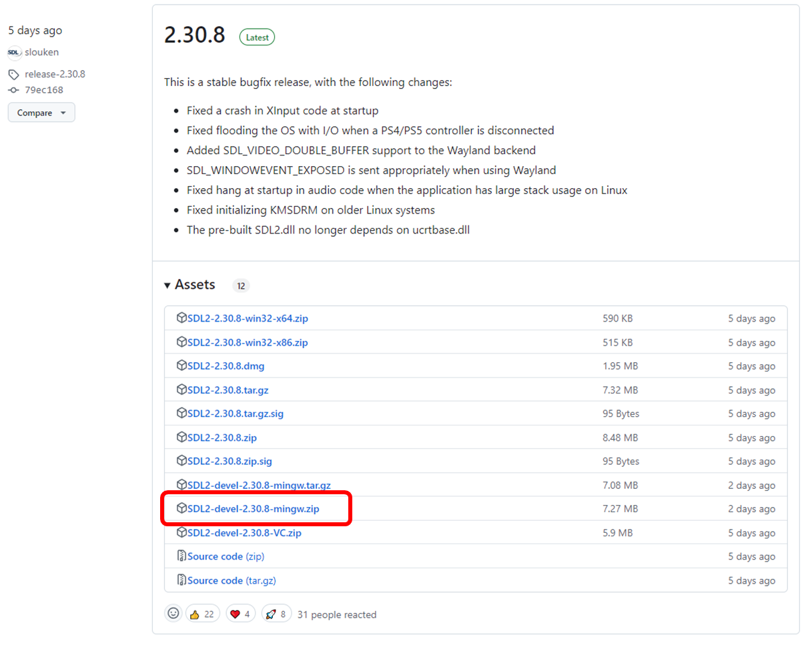Click '5 days ago' under the sidebar header
The width and height of the screenshot is (812, 645).
(35, 31)
